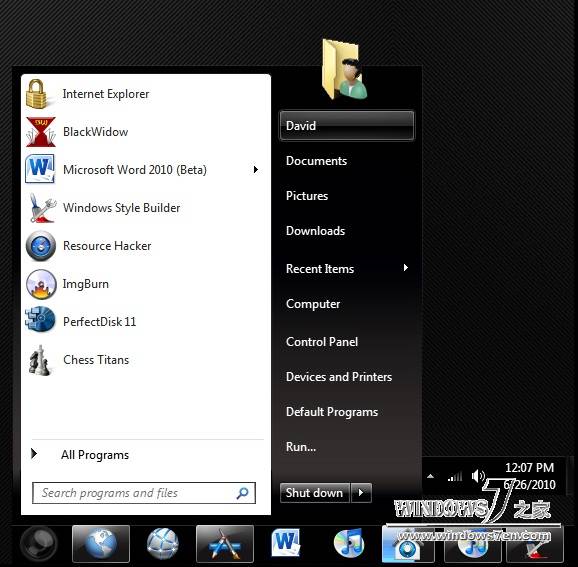Open Pictures from Start menu
The width and height of the screenshot is (578, 567).
click(x=307, y=196)
